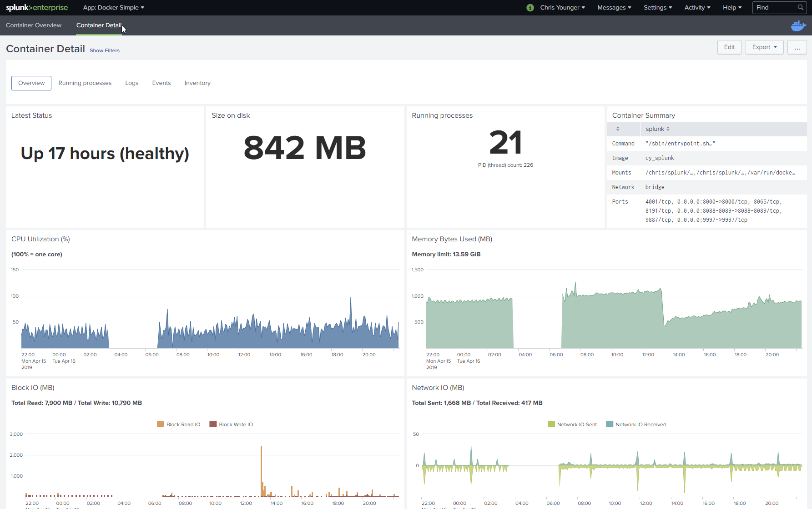Click the Splunk enterprise logo
Viewport: 812px width, 509px height.
coord(37,8)
